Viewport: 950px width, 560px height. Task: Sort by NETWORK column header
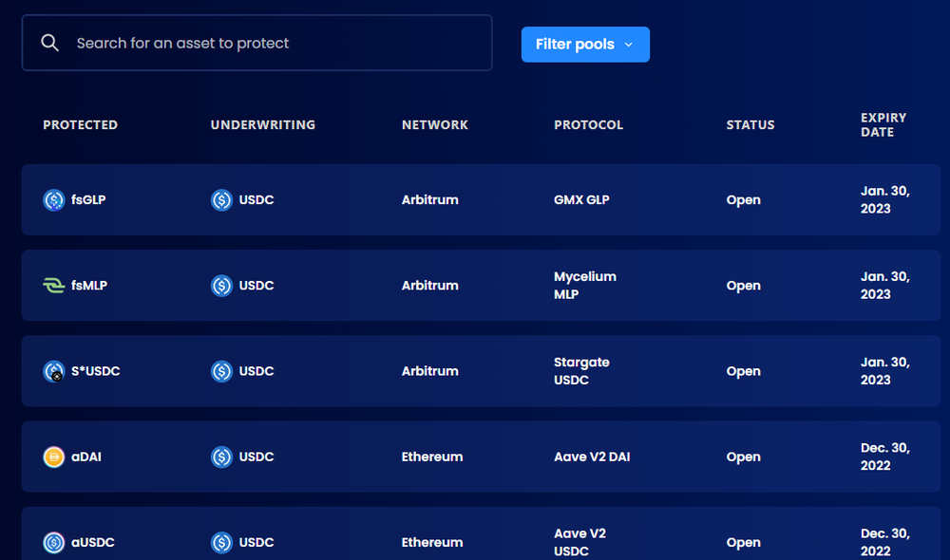pyautogui.click(x=435, y=124)
